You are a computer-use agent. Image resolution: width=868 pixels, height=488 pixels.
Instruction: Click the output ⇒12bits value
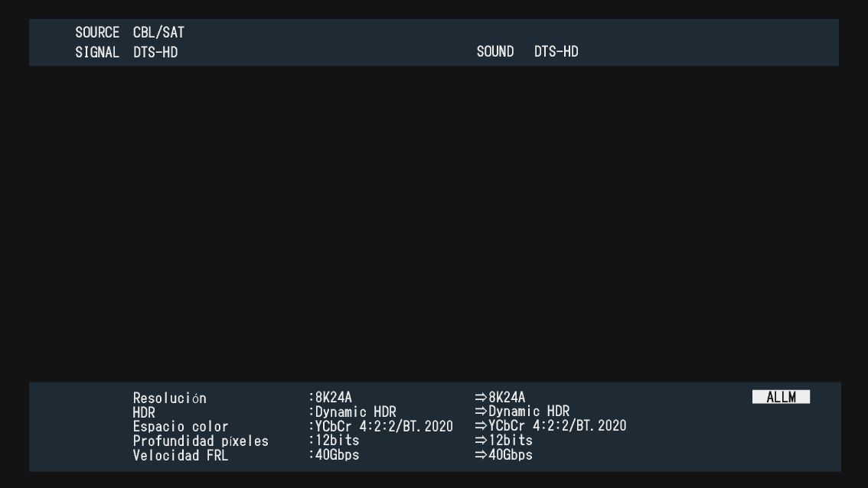click(504, 441)
